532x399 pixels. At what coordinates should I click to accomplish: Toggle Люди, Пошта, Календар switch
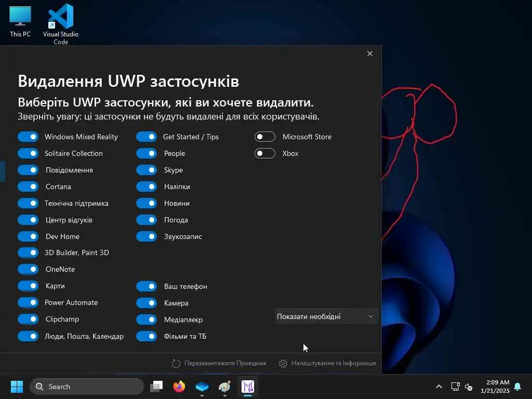coord(28,336)
